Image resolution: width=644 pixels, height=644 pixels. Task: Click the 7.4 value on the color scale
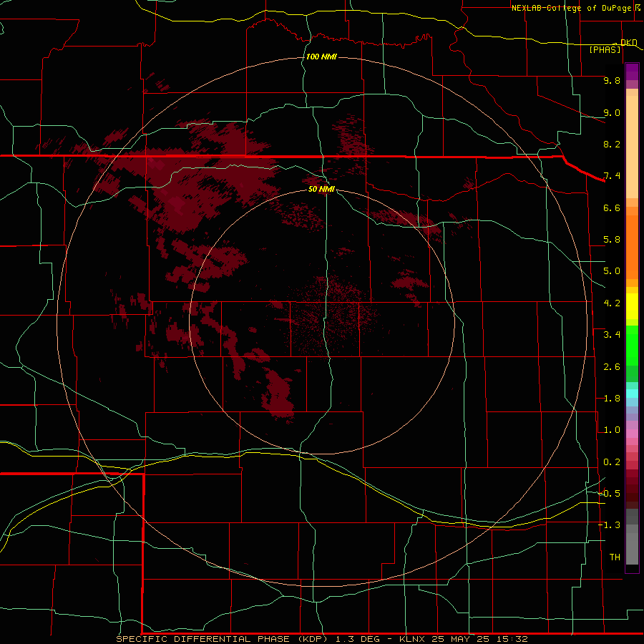coord(612,176)
